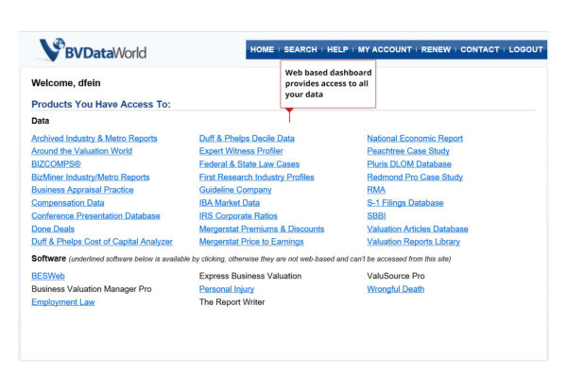Open the Wrongful Death software link

pyautogui.click(x=396, y=289)
